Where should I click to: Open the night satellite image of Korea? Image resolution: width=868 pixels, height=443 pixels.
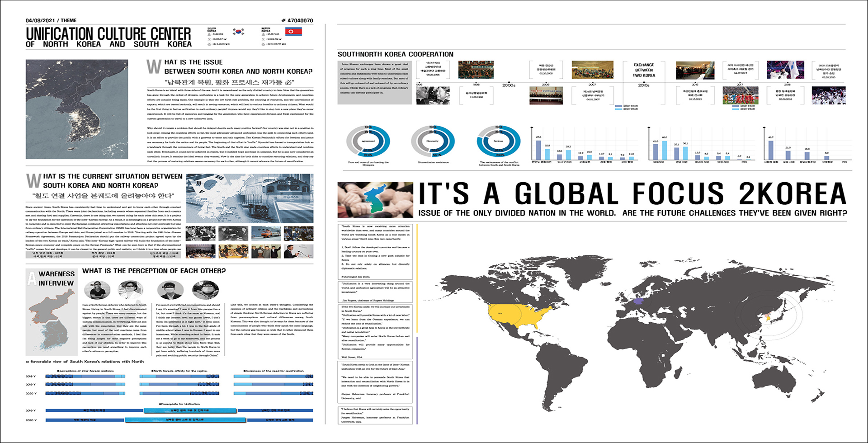pos(77,109)
